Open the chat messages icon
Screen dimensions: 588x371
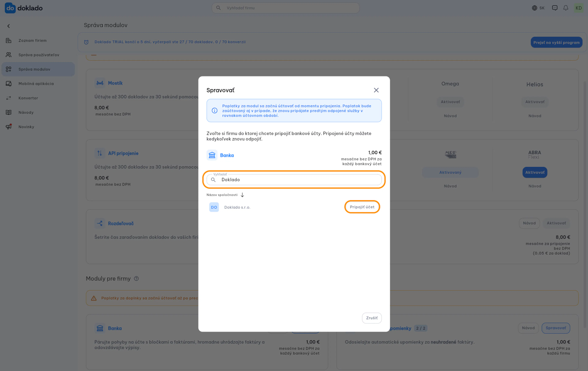click(555, 8)
